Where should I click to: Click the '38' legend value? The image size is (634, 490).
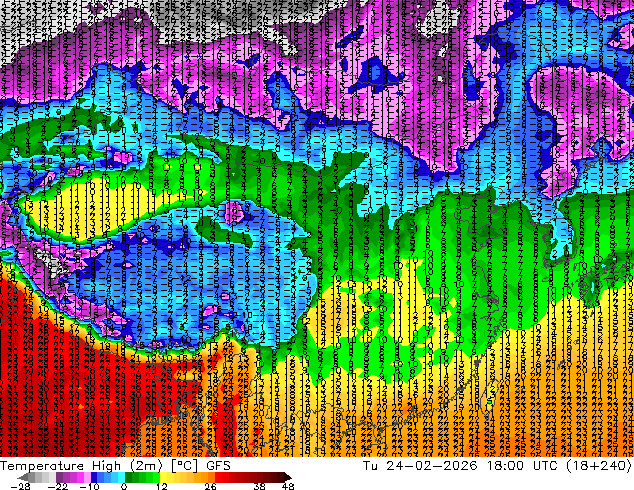(x=259, y=486)
